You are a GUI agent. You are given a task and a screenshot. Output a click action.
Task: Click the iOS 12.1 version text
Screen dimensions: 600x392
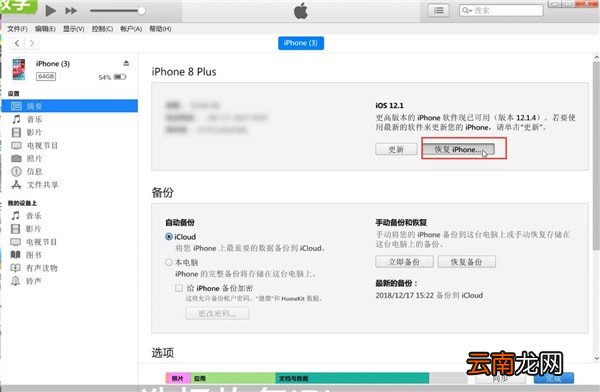tap(389, 105)
